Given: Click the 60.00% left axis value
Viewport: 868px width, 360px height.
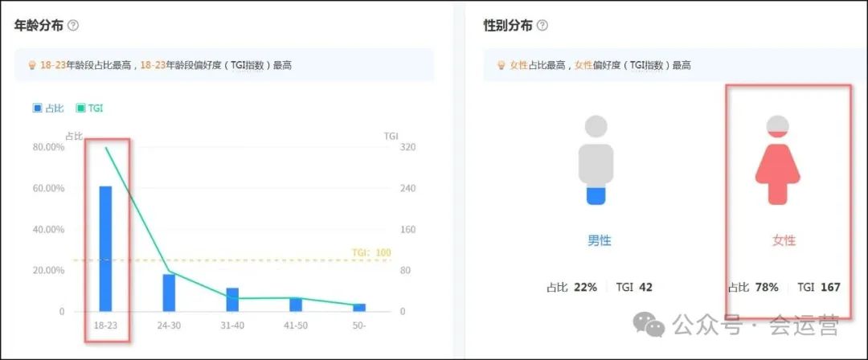Looking at the screenshot, I should click(49, 188).
